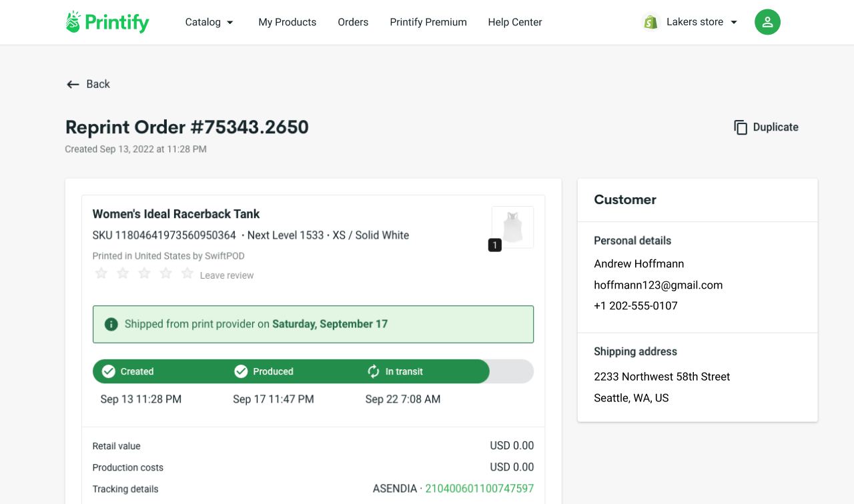
Task: Click the Back link
Action: [x=88, y=84]
